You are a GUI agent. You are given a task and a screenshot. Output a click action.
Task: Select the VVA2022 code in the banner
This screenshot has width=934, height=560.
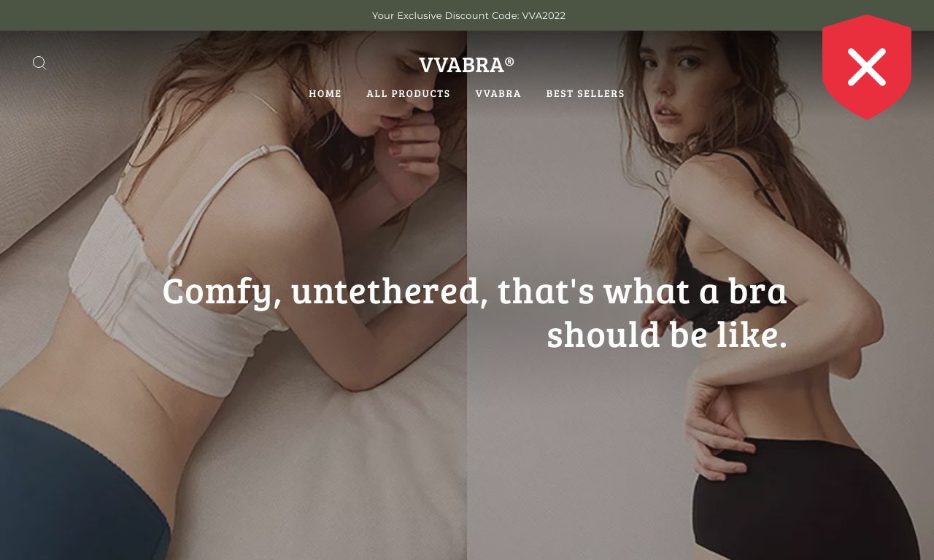pyautogui.click(x=544, y=15)
